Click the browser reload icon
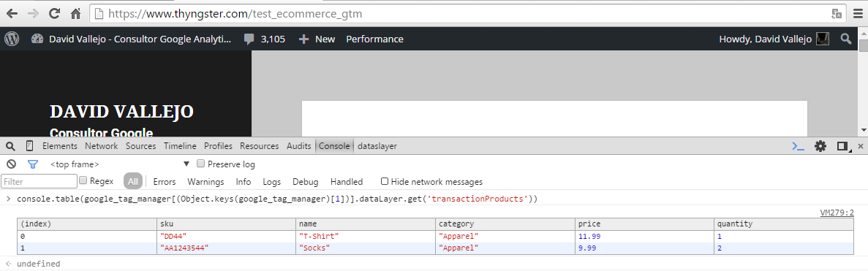This screenshot has height=271, width=868. click(54, 13)
